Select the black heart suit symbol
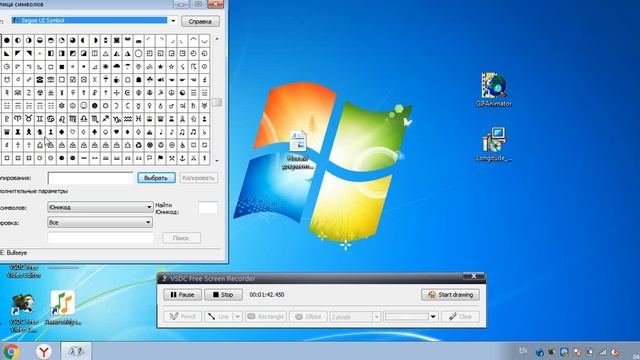The image size is (640, 360). [x=117, y=132]
